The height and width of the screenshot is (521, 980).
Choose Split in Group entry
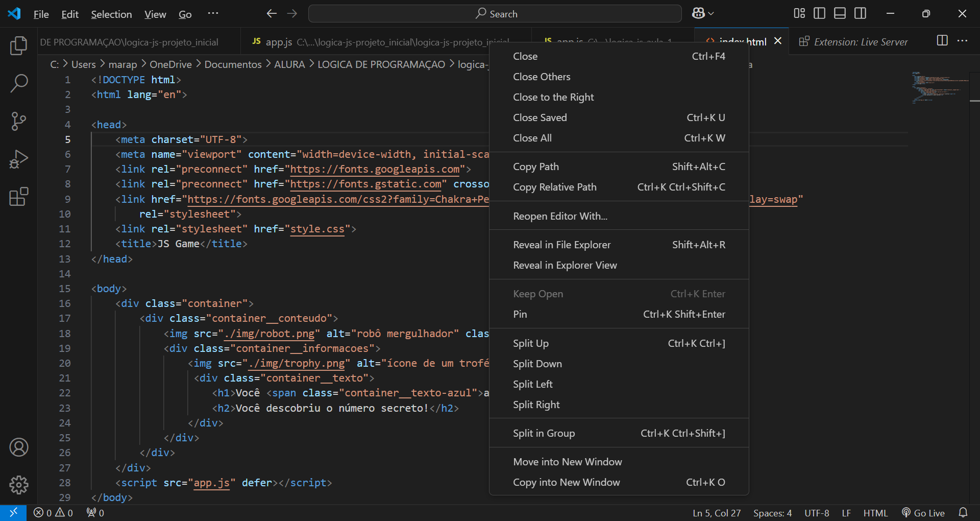coord(619,433)
